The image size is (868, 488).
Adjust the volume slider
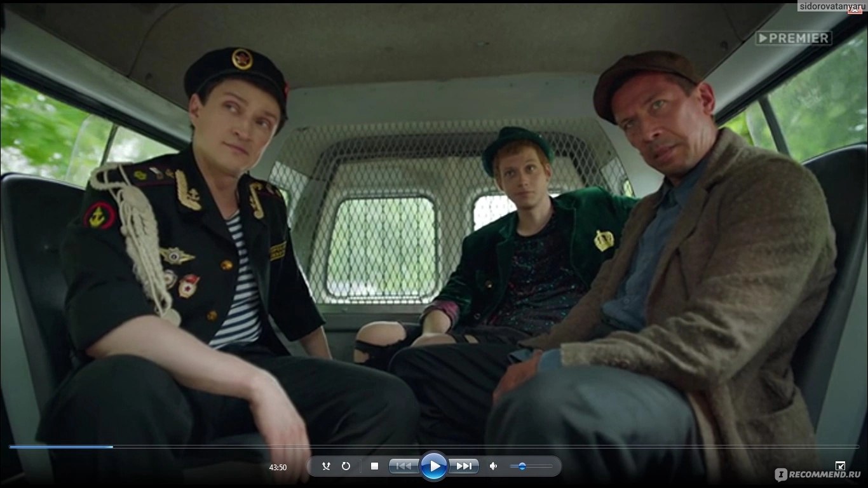531,466
